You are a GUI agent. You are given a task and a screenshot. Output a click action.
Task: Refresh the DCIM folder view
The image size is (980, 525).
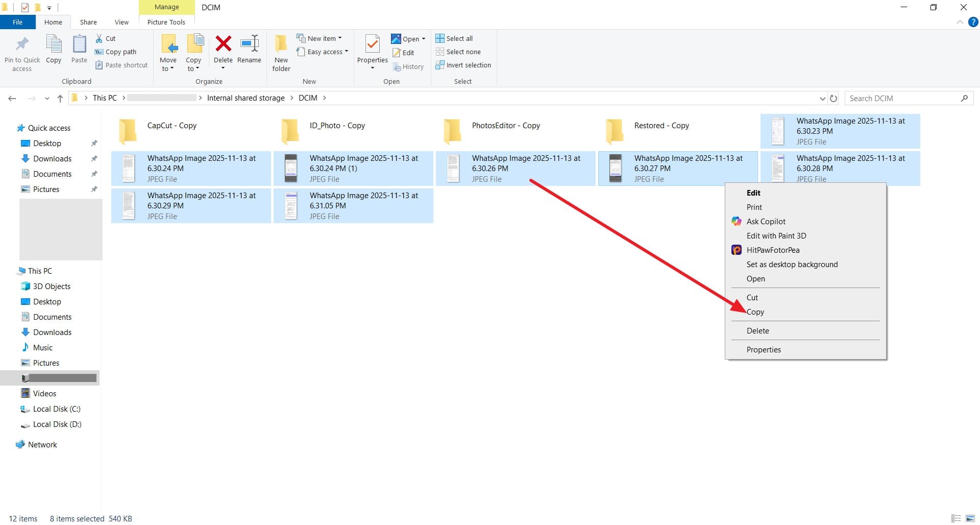tap(834, 98)
